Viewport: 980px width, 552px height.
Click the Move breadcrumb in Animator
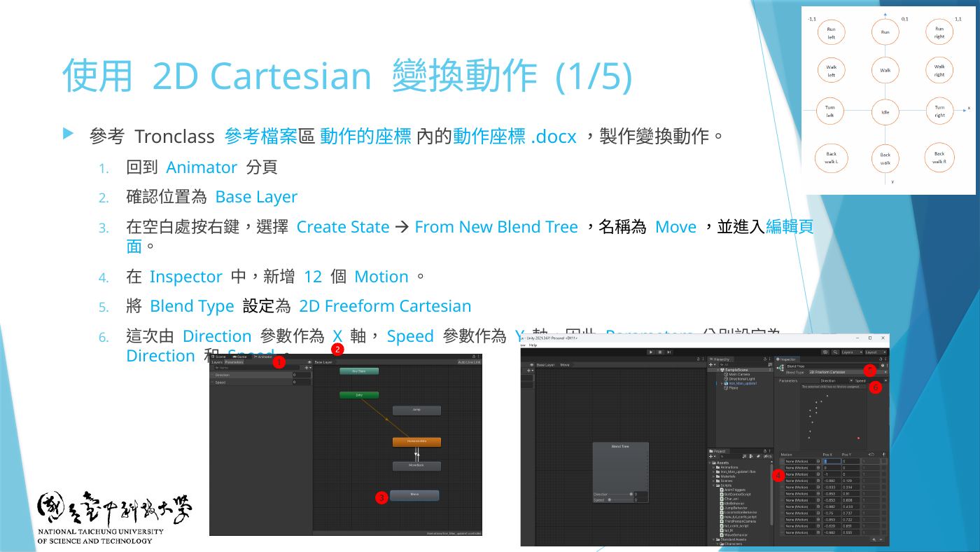(x=565, y=365)
